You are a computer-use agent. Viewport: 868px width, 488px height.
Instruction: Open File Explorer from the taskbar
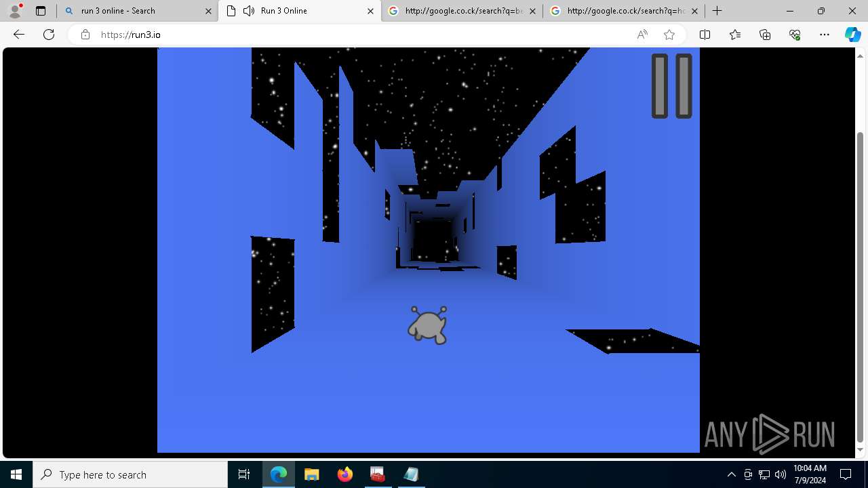coord(311,474)
